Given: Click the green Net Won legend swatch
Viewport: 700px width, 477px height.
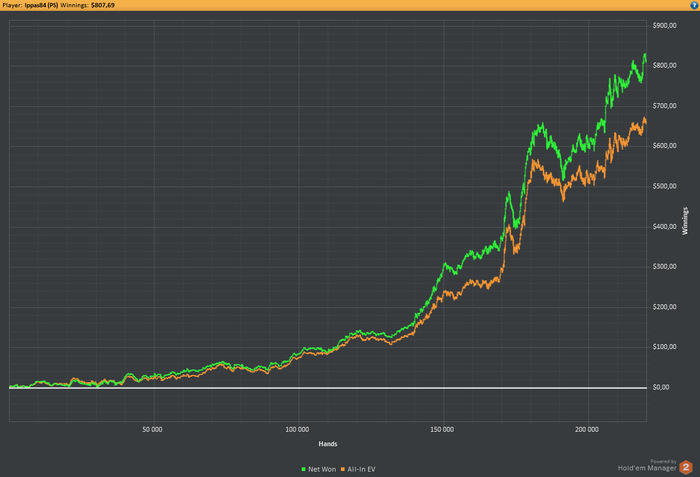Looking at the screenshot, I should (304, 469).
